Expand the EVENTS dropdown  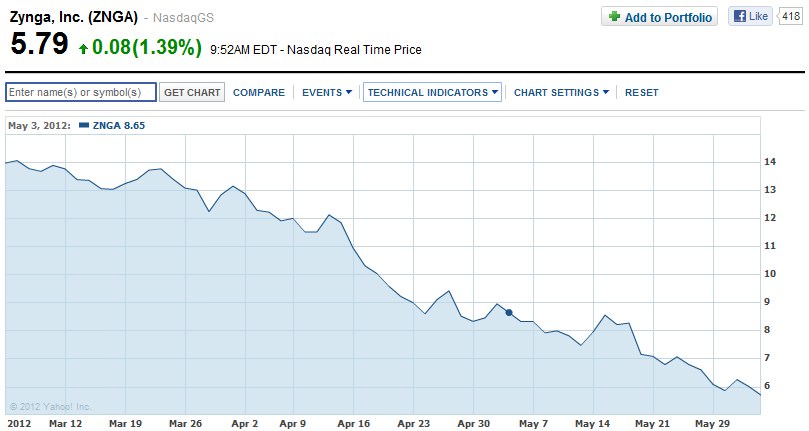[327, 92]
